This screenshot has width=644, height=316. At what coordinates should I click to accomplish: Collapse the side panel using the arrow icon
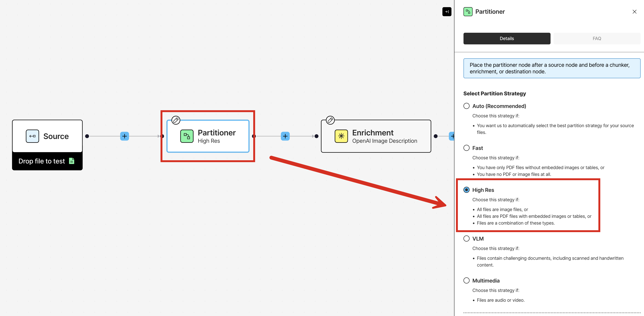[x=447, y=11]
